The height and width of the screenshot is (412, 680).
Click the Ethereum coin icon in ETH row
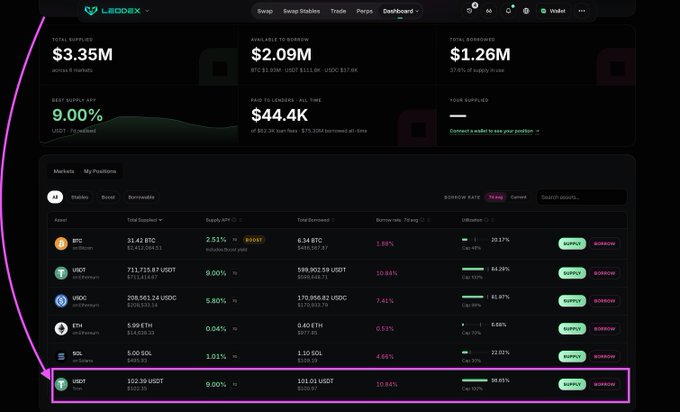(61, 328)
